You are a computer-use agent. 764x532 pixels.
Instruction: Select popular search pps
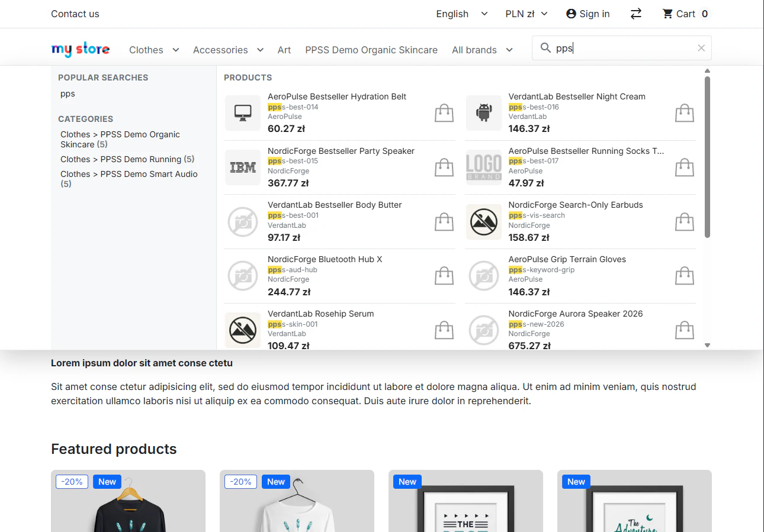68,93
